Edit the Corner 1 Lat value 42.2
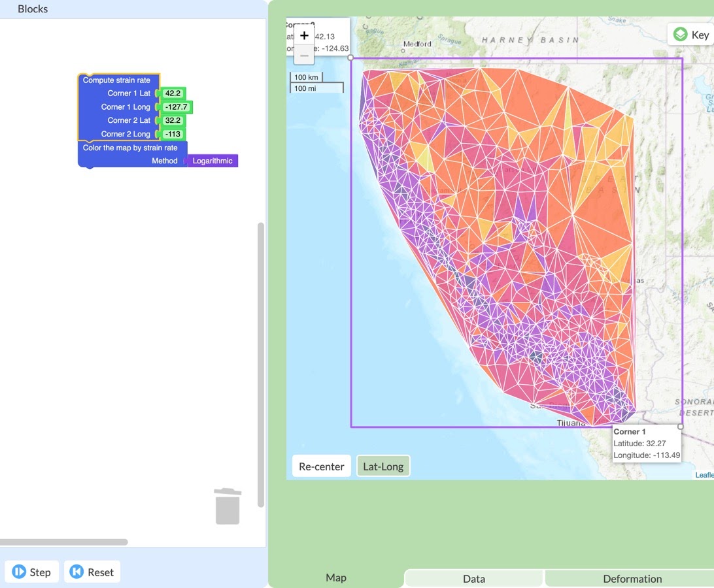714x588 pixels. [172, 93]
